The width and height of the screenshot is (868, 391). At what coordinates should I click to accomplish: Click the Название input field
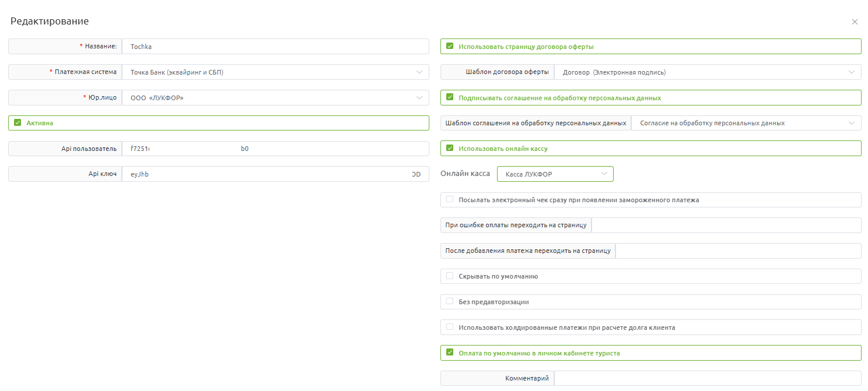[275, 47]
